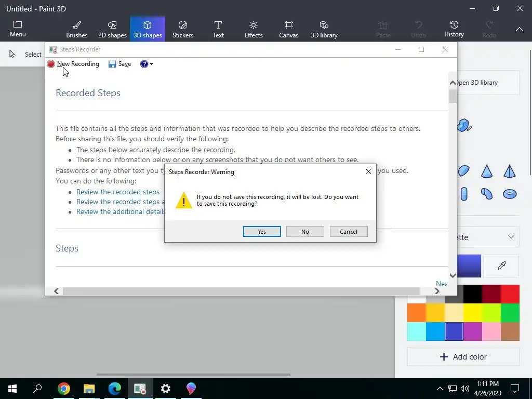Image resolution: width=532 pixels, height=399 pixels.
Task: Select the tube brush 3D doodle icon
Action: coord(464,125)
